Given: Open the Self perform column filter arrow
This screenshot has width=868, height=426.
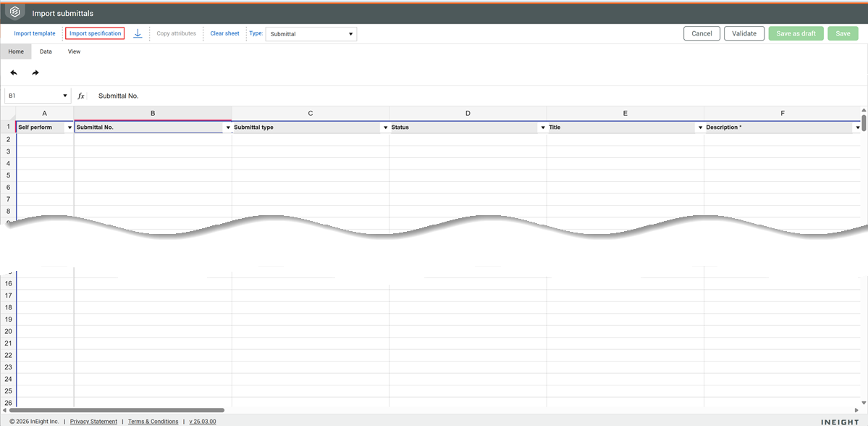Looking at the screenshot, I should tap(69, 128).
